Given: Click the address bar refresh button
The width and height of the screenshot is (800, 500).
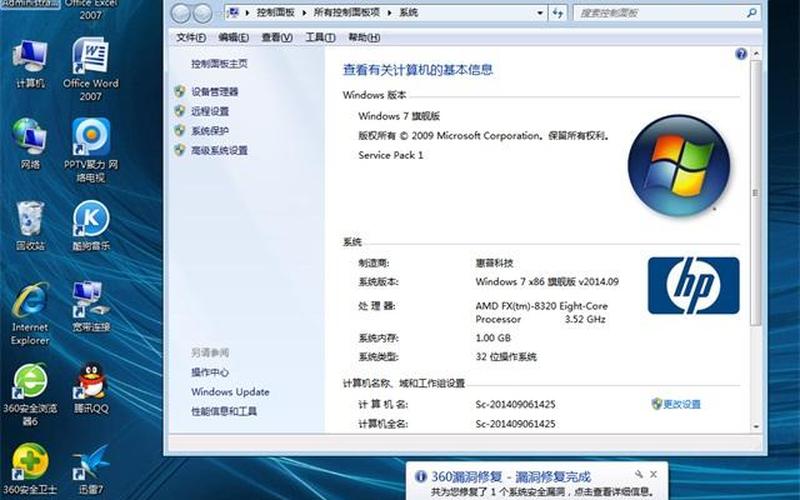Looking at the screenshot, I should click(558, 13).
